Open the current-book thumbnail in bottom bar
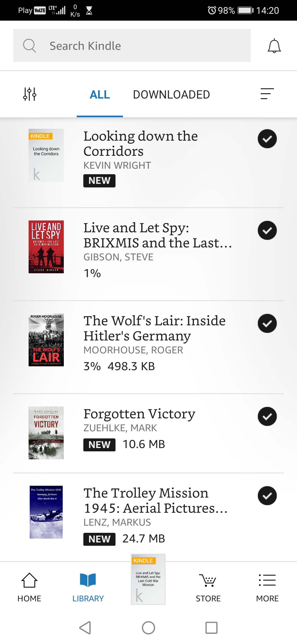This screenshot has height=644, width=297. pyautogui.click(x=148, y=579)
